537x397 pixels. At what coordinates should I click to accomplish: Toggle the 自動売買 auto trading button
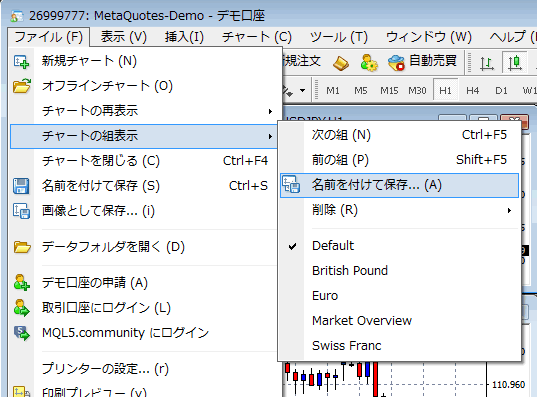click(422, 62)
